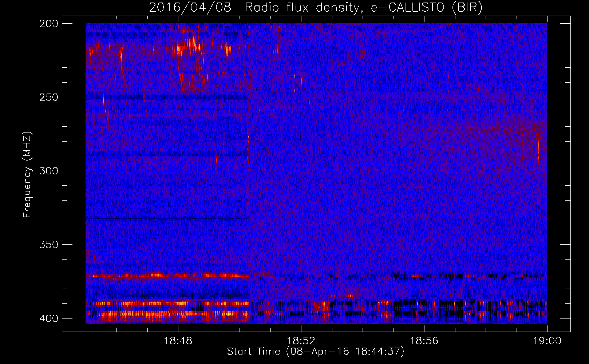Click the 200 frequency tick label
589x364 pixels.
tap(48, 24)
